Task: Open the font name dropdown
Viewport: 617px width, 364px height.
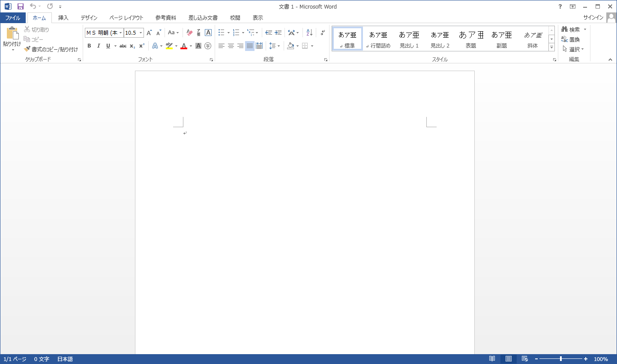Action: click(x=121, y=33)
